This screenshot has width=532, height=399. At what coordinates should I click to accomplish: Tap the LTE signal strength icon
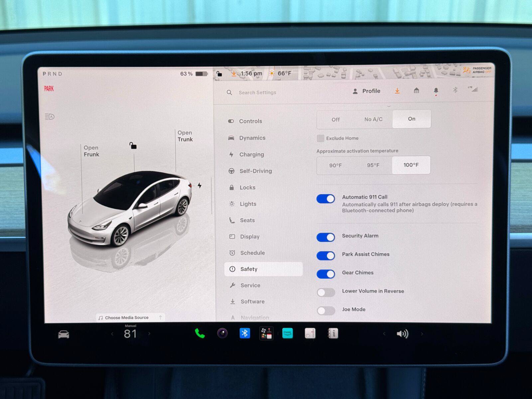[473, 89]
